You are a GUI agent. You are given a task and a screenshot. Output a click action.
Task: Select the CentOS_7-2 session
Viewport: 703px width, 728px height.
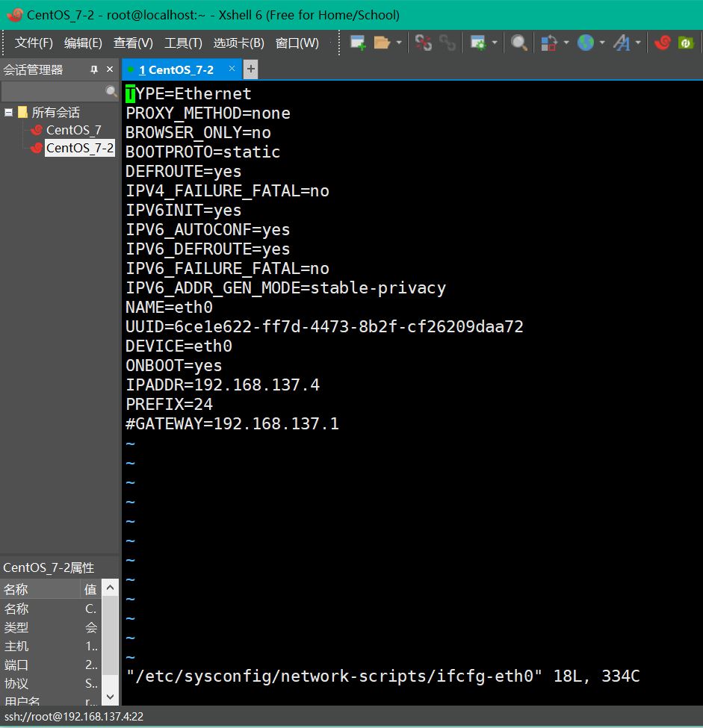[79, 148]
